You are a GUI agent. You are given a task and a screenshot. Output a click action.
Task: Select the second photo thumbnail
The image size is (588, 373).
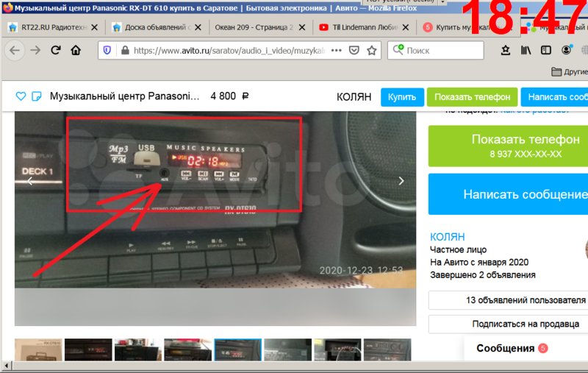88,349
